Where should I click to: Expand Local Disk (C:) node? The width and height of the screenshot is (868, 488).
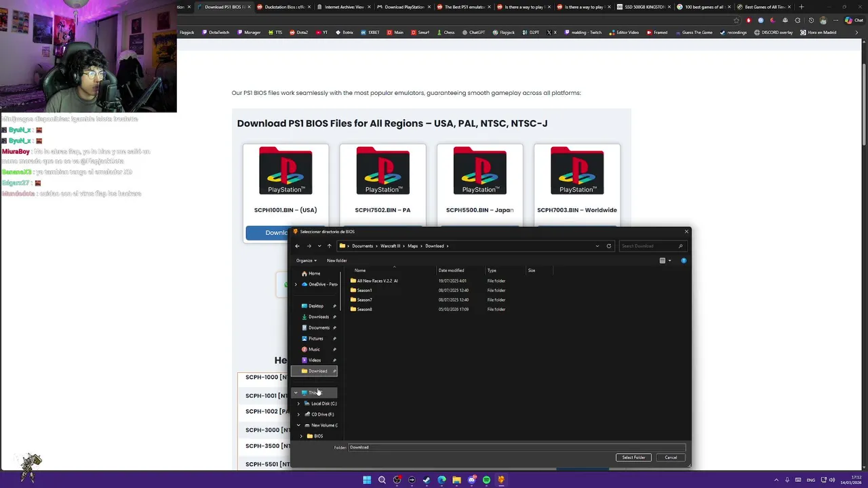298,403
